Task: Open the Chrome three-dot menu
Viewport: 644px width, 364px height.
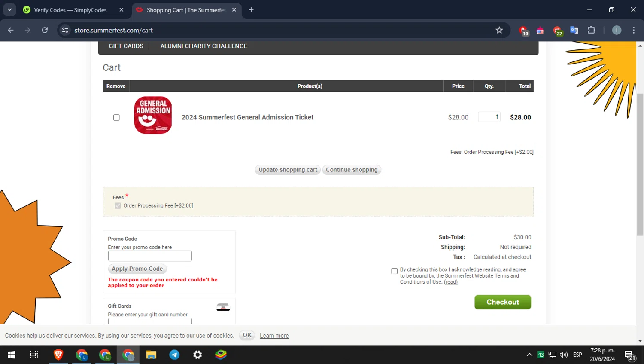Action: (634, 30)
